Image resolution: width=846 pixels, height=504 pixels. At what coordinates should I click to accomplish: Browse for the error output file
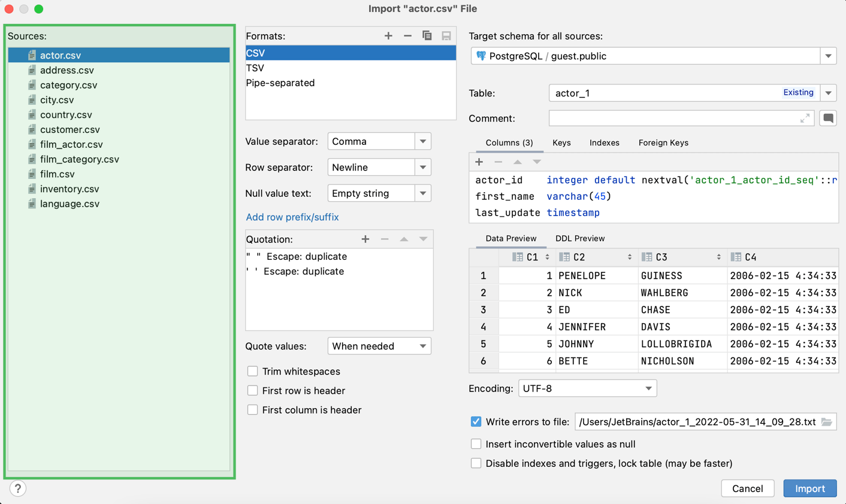828,422
